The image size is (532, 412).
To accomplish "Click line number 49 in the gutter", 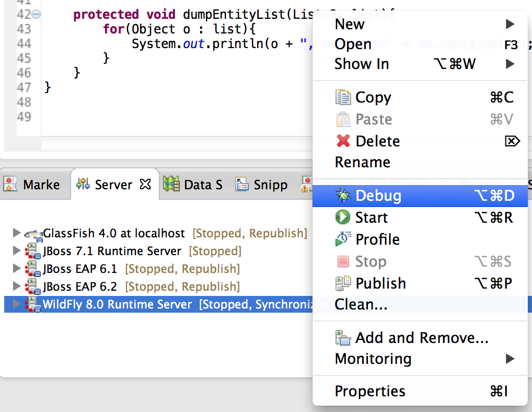I will pos(24,117).
